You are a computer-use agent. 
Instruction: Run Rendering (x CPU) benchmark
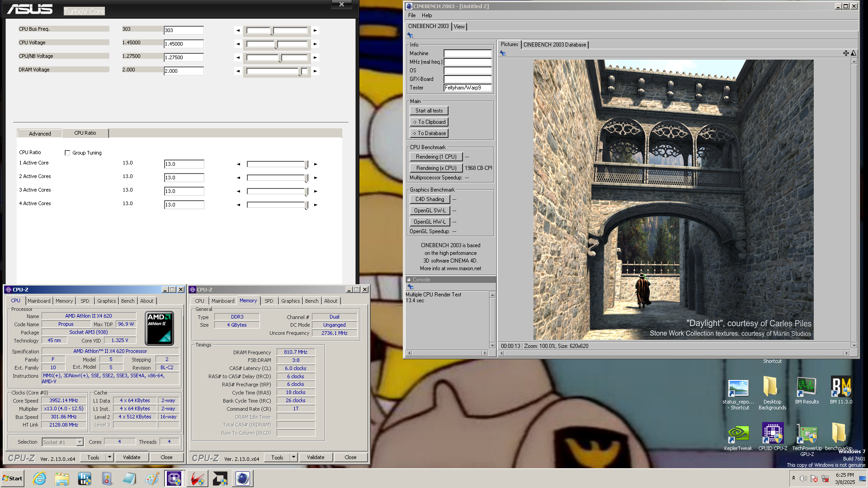436,168
